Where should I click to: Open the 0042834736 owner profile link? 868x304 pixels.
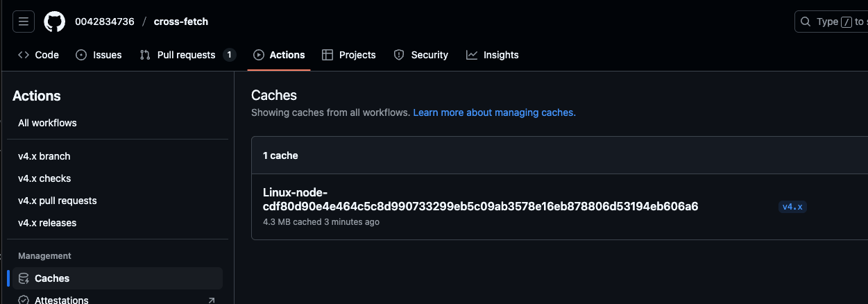[x=105, y=22]
